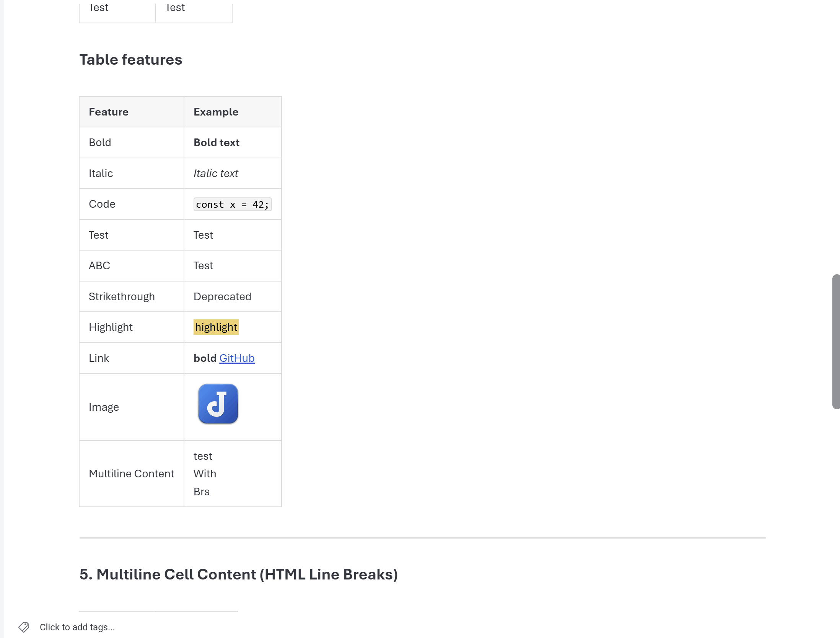Click the 'Feature' header cell
This screenshot has height=638, width=840.
109,112
